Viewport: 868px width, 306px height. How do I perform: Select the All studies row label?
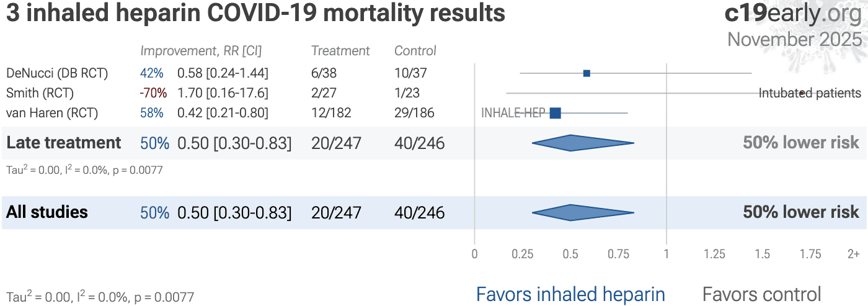tap(47, 212)
